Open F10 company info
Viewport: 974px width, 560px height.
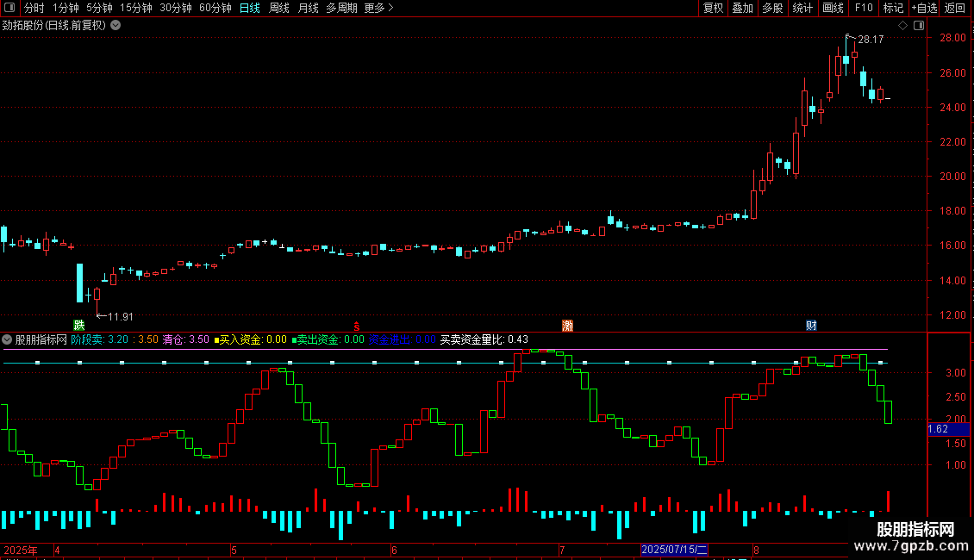point(864,8)
